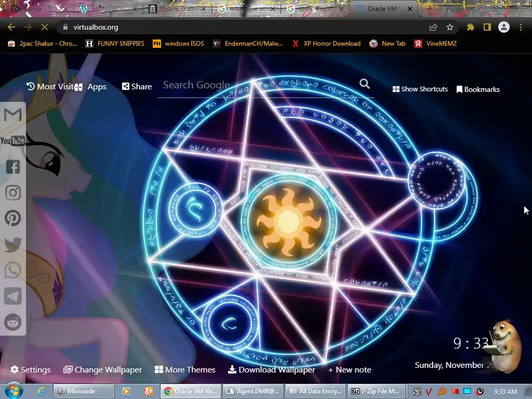Screen dimensions: 532x399
Task: Open the Apps menu
Action: (x=90, y=87)
